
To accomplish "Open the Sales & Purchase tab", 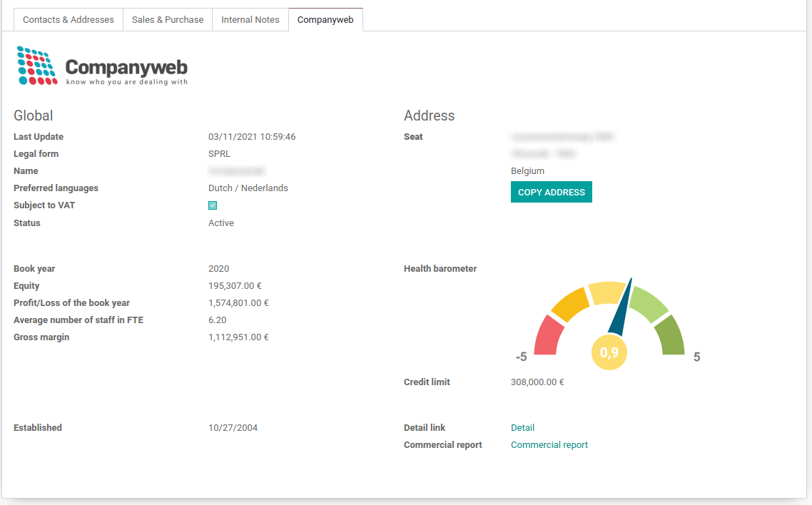I will coord(167,19).
